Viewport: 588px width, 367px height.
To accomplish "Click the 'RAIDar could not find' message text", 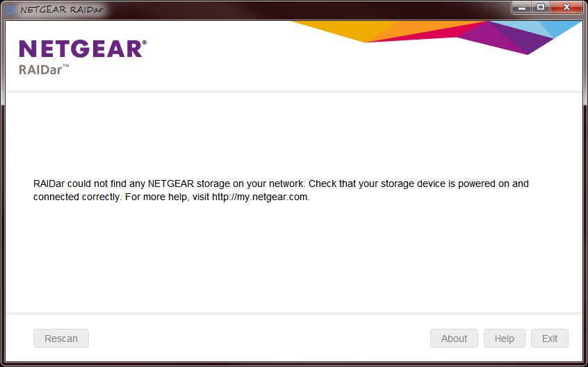I will click(281, 190).
